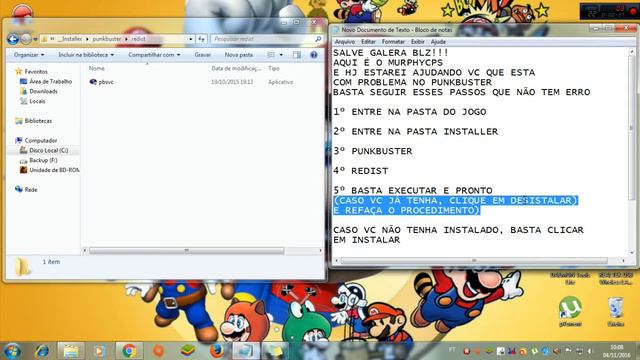The width and height of the screenshot is (640, 360).
Task: Click the PT language indicator in tray
Action: pyautogui.click(x=452, y=350)
